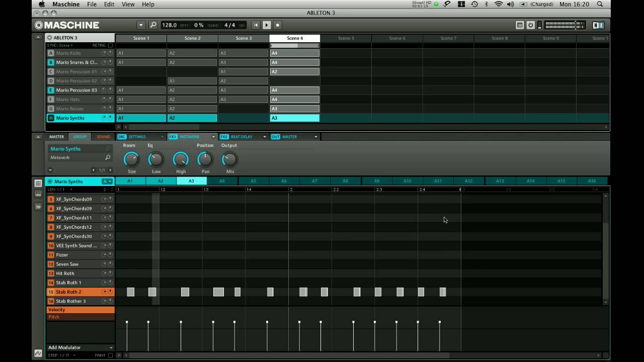Open the OUT Master dropdown arrow
644x362 pixels.
316,137
